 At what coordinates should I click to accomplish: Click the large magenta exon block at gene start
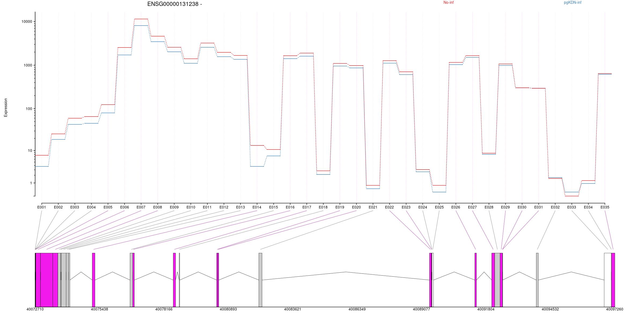pyautogui.click(x=46, y=280)
